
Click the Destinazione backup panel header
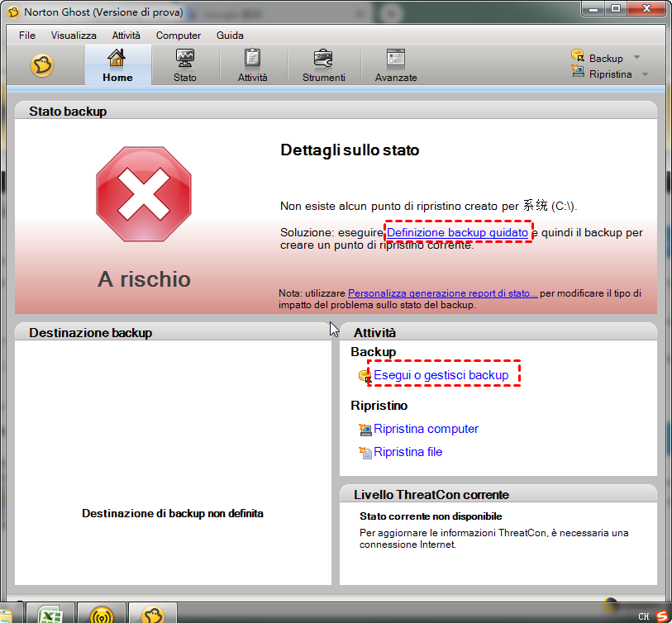(x=173, y=332)
